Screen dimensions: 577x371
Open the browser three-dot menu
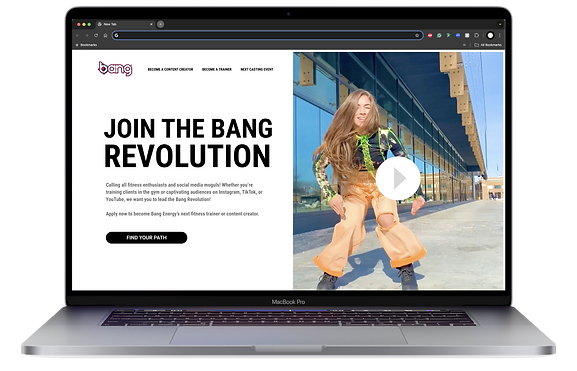tap(499, 35)
